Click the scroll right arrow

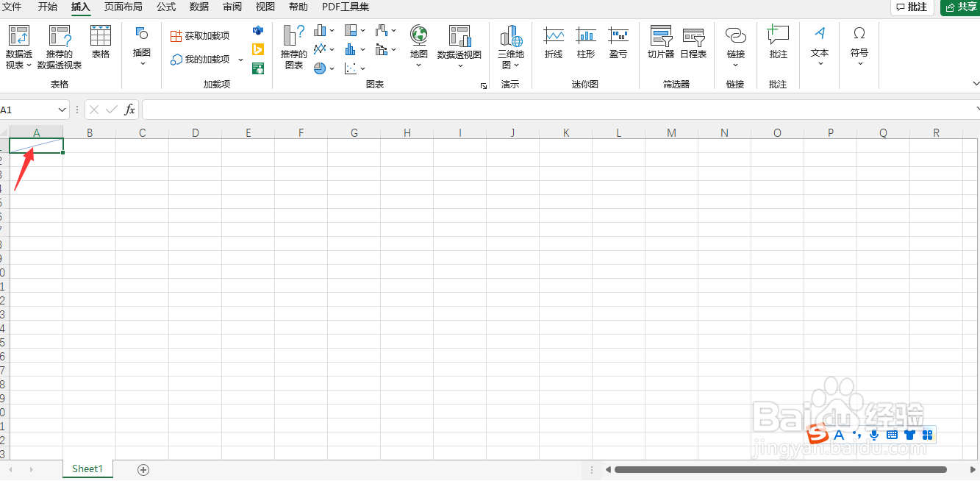(x=973, y=469)
